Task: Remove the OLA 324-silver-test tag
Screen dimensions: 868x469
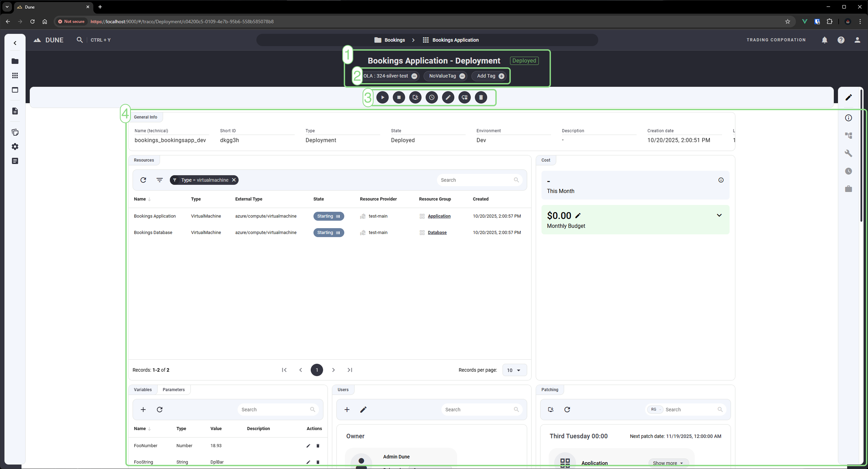Action: 414,76
